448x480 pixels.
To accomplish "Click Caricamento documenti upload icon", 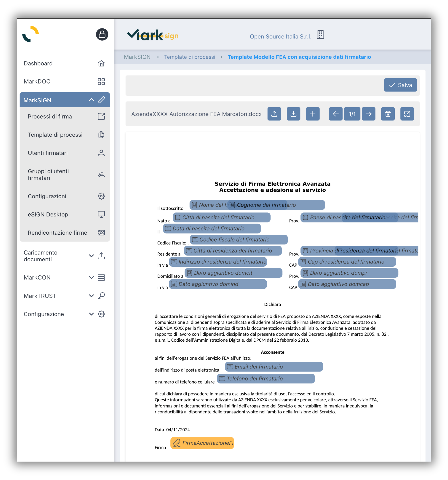I will pyautogui.click(x=101, y=256).
